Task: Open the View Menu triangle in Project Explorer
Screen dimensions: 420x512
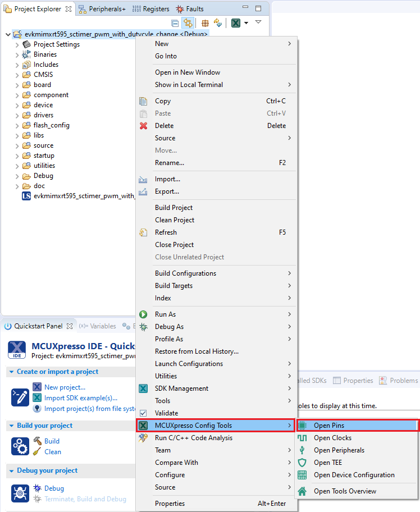Action: tap(258, 22)
